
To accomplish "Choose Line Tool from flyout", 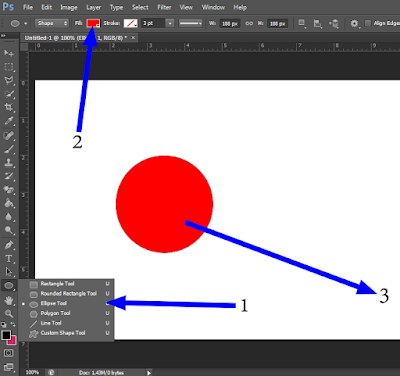I will pyautogui.click(x=66, y=323).
